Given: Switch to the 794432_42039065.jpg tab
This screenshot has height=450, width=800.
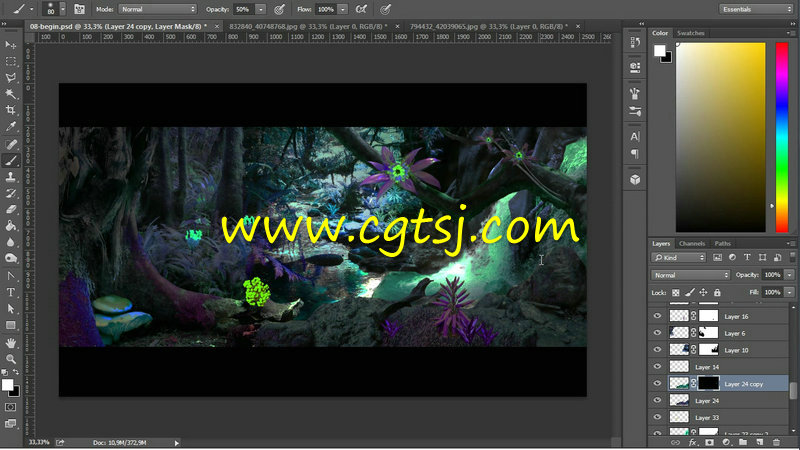Looking at the screenshot, I should click(489, 26).
